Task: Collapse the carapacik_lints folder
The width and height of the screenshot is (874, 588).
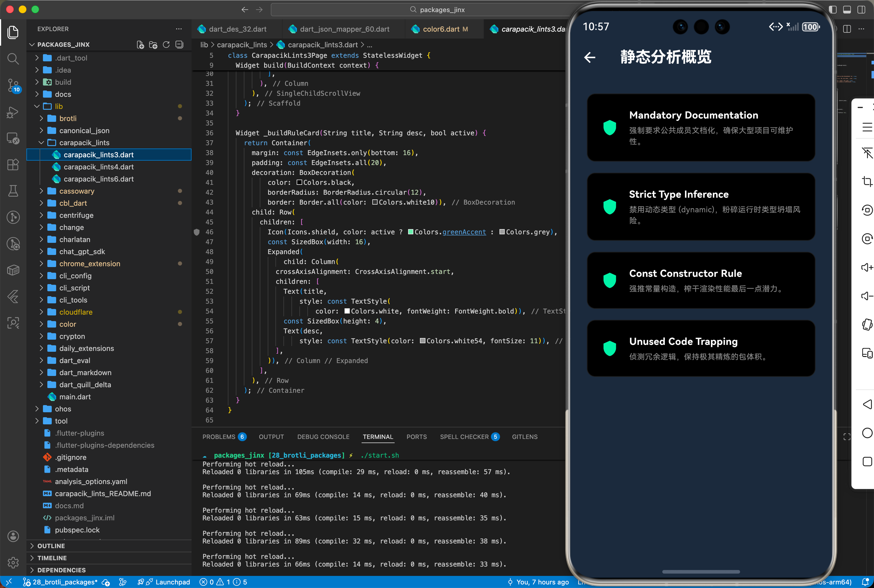Action: coord(84,142)
